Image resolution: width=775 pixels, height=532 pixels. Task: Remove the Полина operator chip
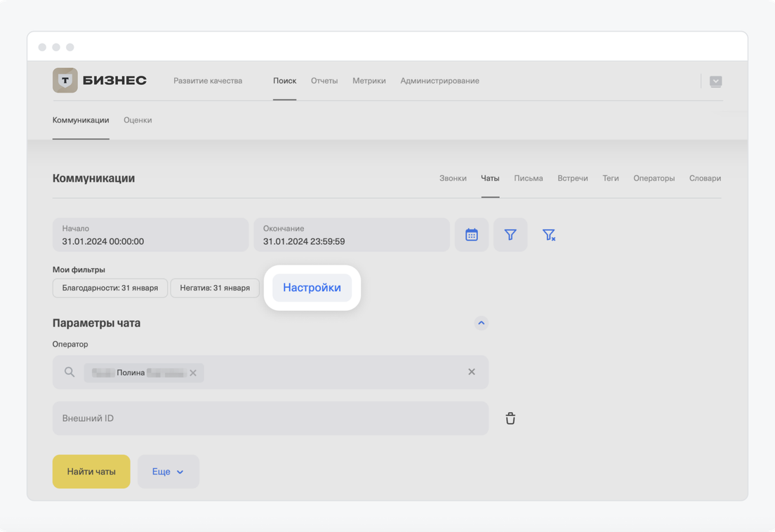[x=193, y=373]
